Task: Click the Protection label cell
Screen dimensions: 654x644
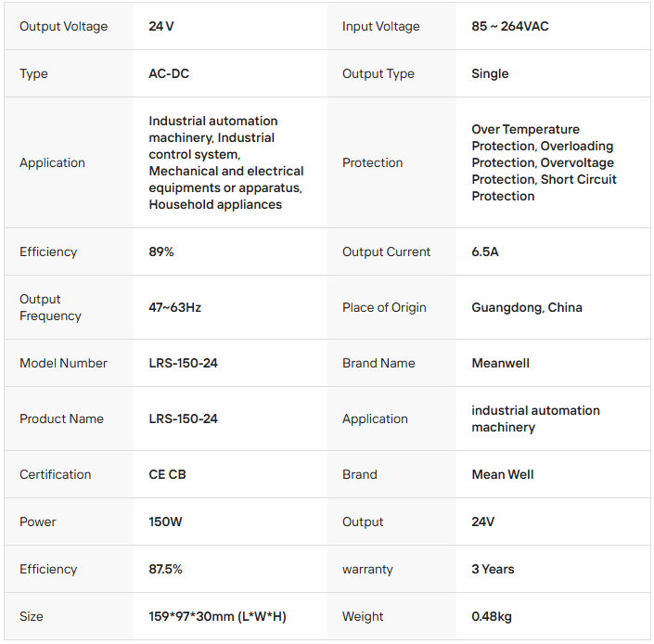Action: 373,162
